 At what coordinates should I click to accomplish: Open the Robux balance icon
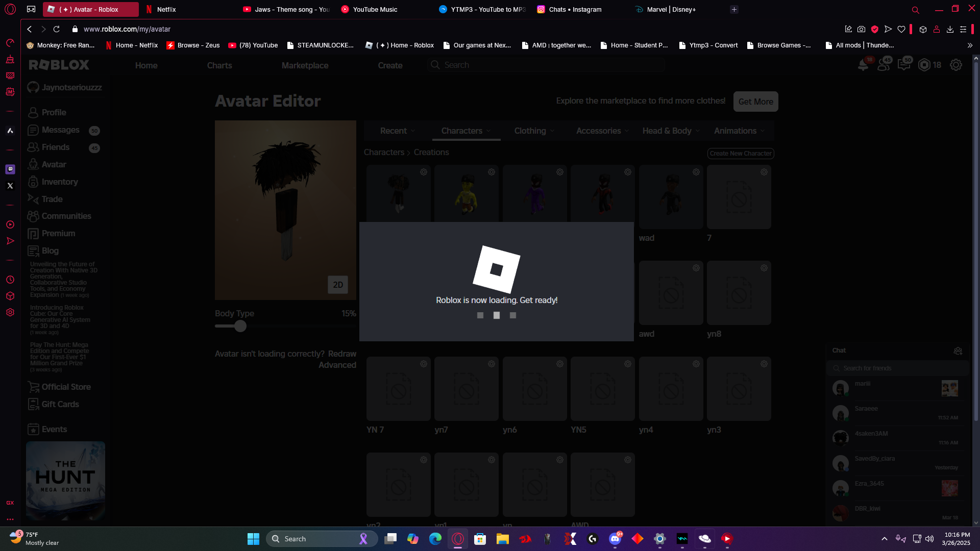click(x=924, y=65)
